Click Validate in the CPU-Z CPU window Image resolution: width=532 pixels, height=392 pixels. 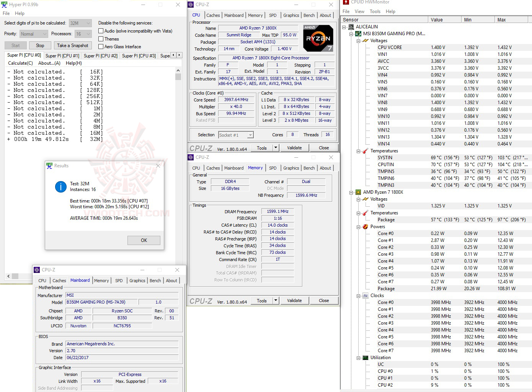(294, 148)
